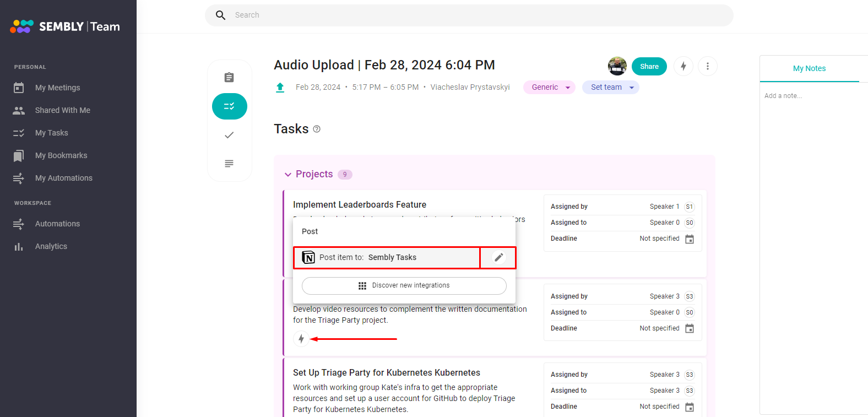Open the three-dot more options menu
The width and height of the screenshot is (868, 417).
(x=708, y=66)
